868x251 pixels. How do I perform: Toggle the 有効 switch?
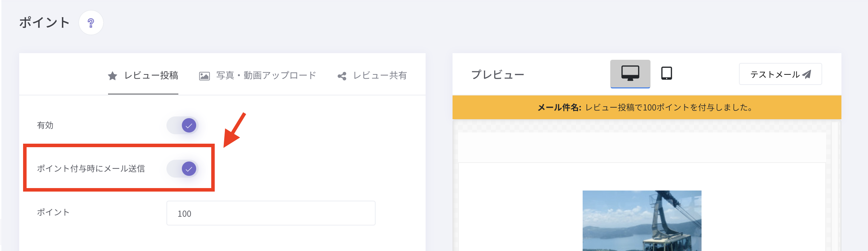click(183, 125)
